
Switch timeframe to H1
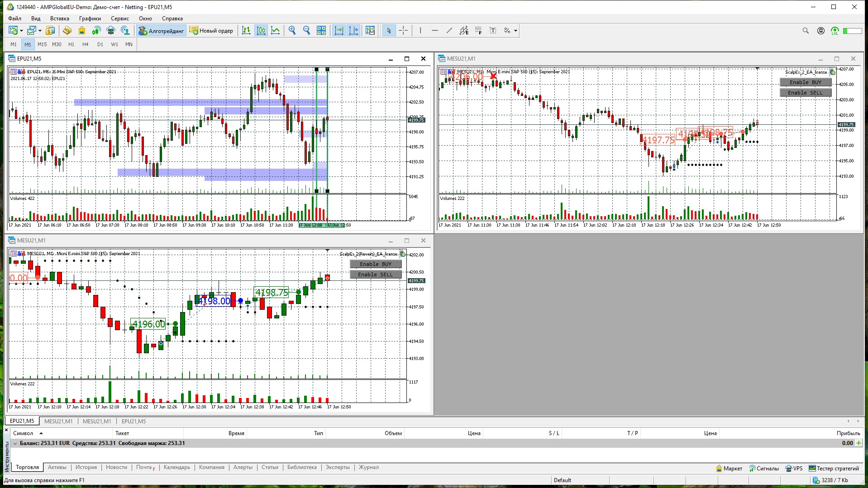[x=71, y=44]
